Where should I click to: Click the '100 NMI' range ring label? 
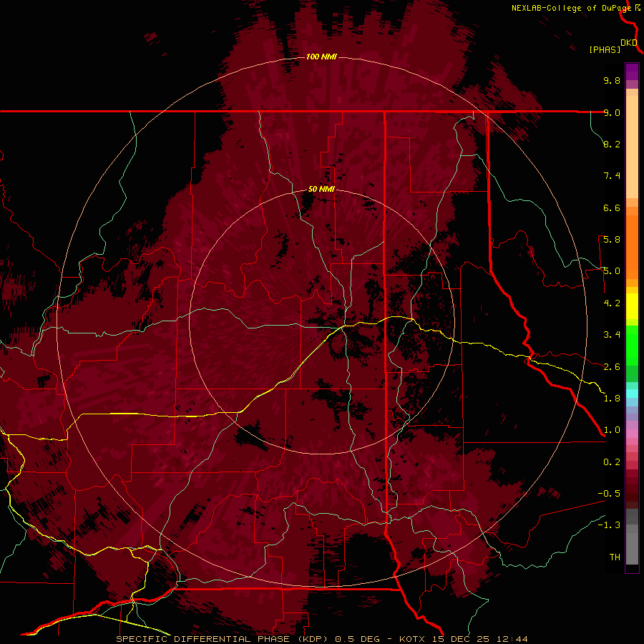(321, 57)
